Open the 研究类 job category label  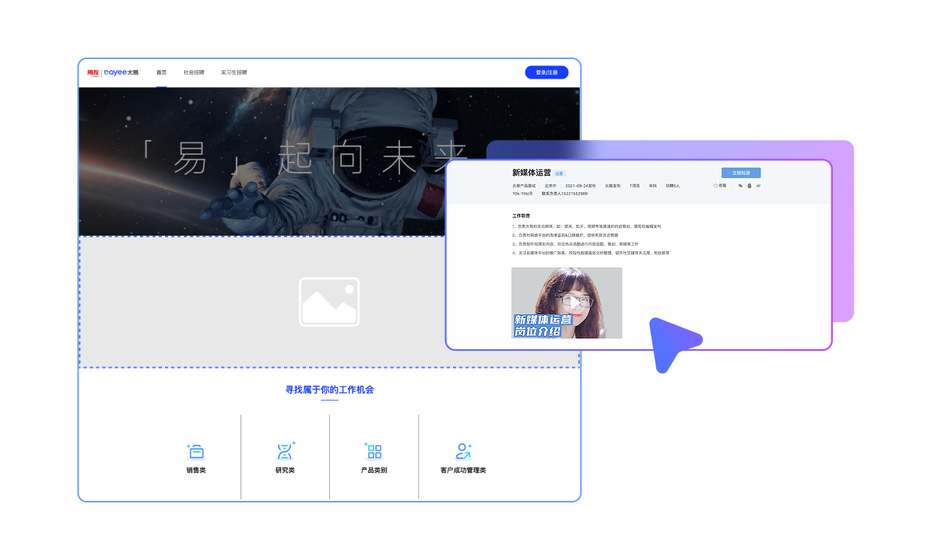click(285, 471)
